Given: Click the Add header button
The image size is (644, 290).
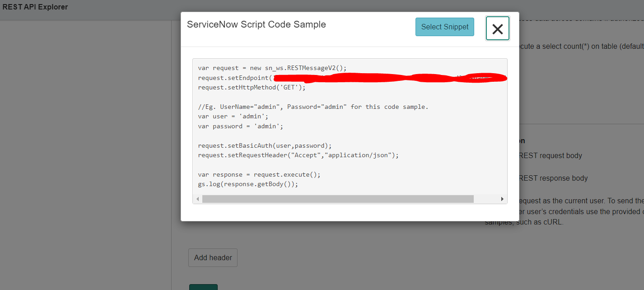Looking at the screenshot, I should point(213,257).
